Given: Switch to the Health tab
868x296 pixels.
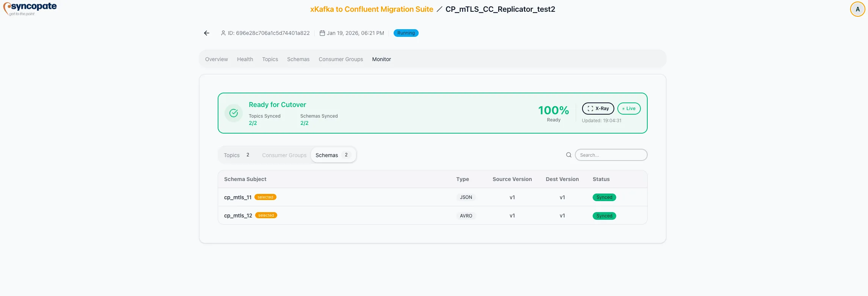Looking at the screenshot, I should [245, 59].
